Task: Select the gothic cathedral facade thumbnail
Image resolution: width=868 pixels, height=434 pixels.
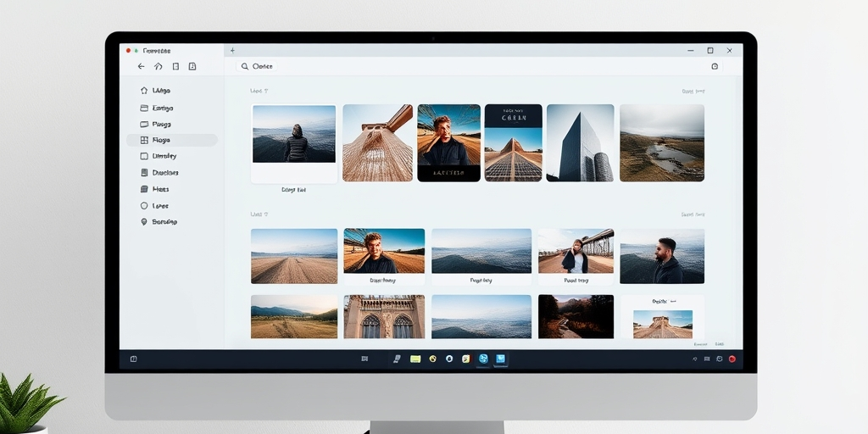Action: [384, 316]
